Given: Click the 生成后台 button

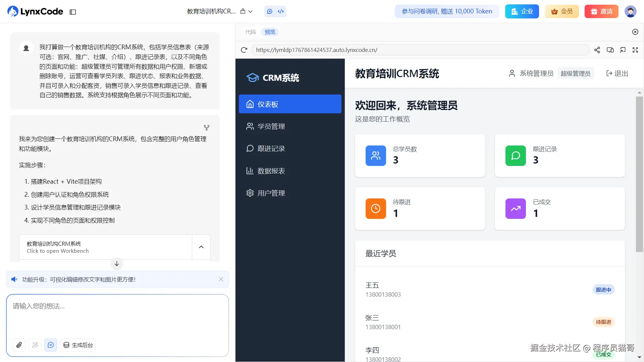Looking at the screenshot, I should click(78, 345).
